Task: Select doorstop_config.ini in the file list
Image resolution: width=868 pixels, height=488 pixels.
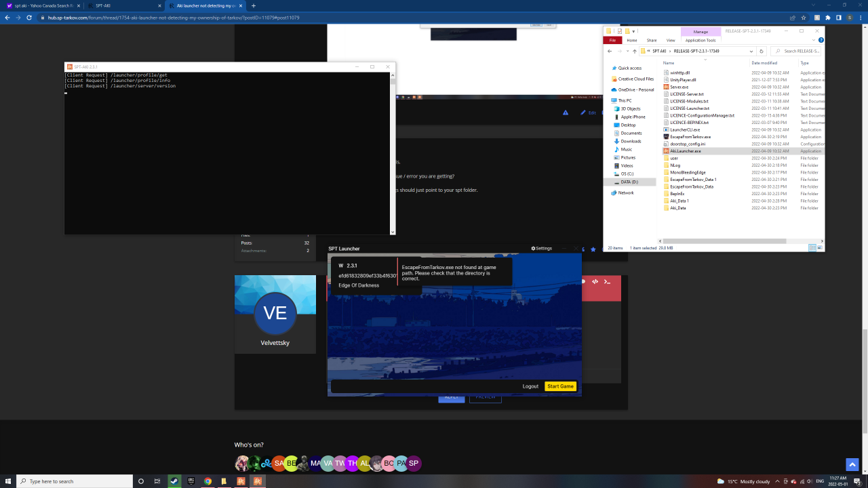Action: [688, 144]
